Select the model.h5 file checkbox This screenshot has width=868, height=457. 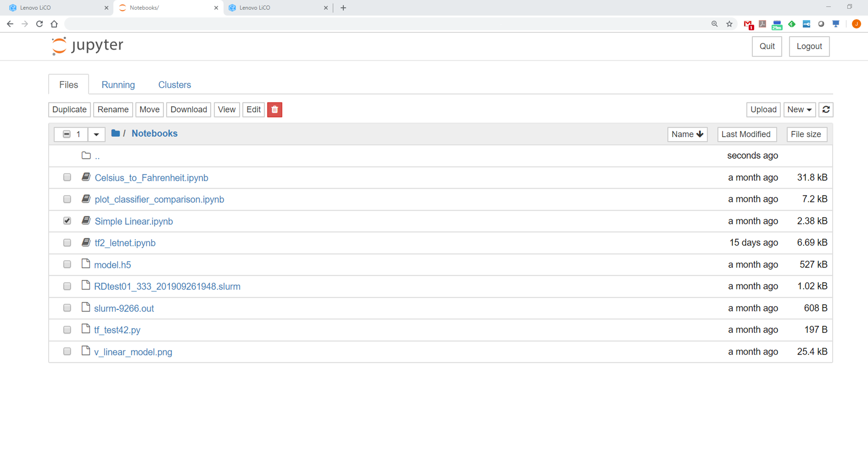[67, 264]
